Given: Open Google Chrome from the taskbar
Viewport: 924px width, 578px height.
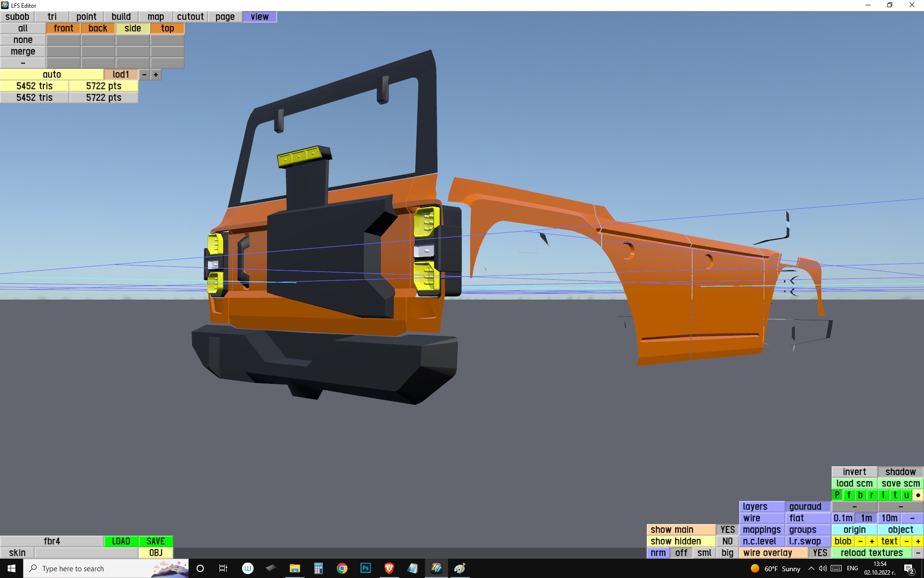Looking at the screenshot, I should click(342, 568).
